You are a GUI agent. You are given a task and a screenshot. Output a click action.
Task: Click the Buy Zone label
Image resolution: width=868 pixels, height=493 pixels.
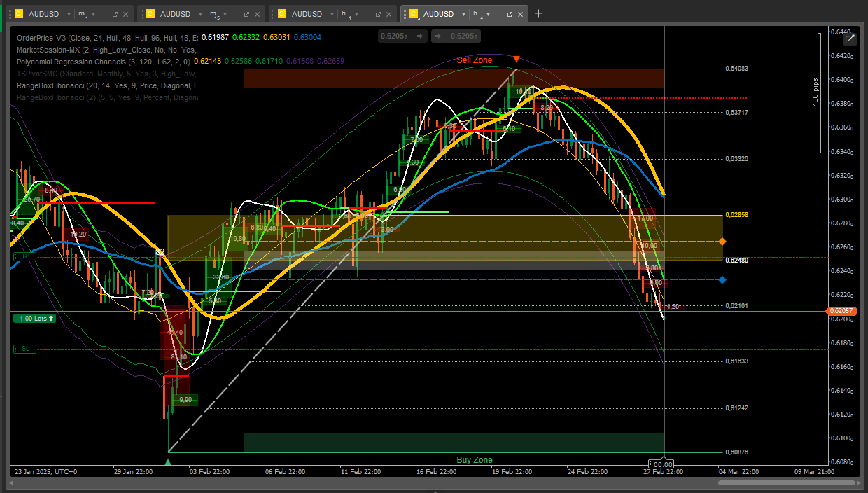tap(475, 460)
